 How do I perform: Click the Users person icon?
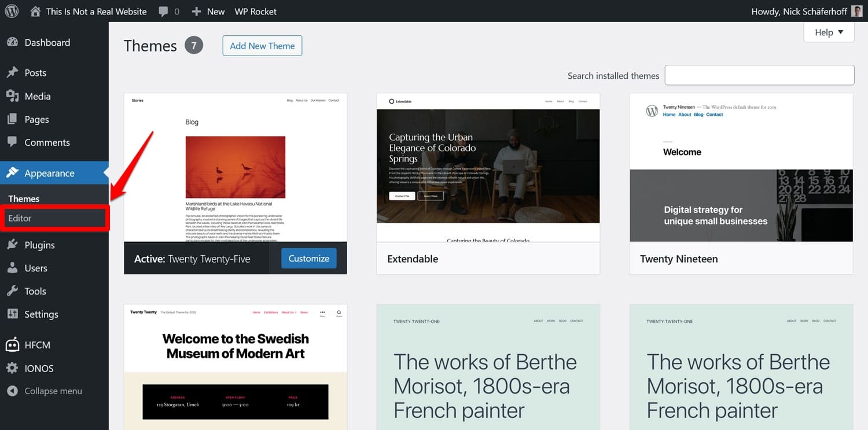[x=12, y=268]
